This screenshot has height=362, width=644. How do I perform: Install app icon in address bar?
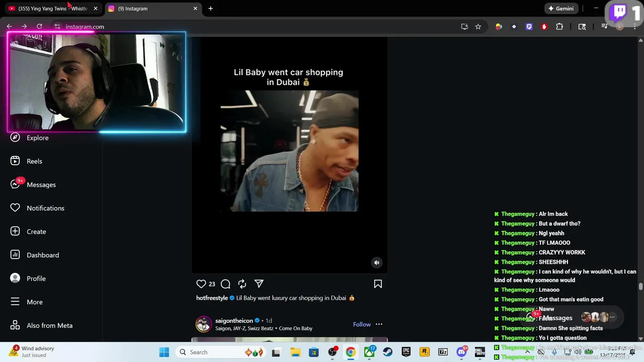point(464,27)
